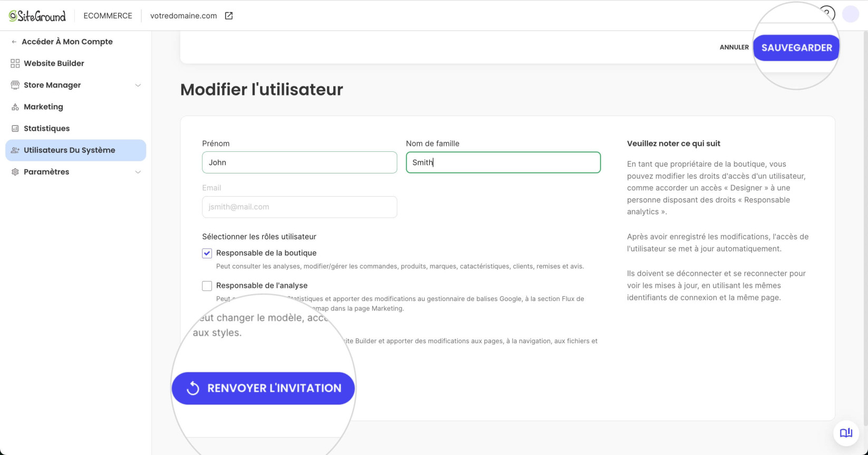Click the SAUVEGARDER button
The image size is (868, 455).
click(796, 47)
